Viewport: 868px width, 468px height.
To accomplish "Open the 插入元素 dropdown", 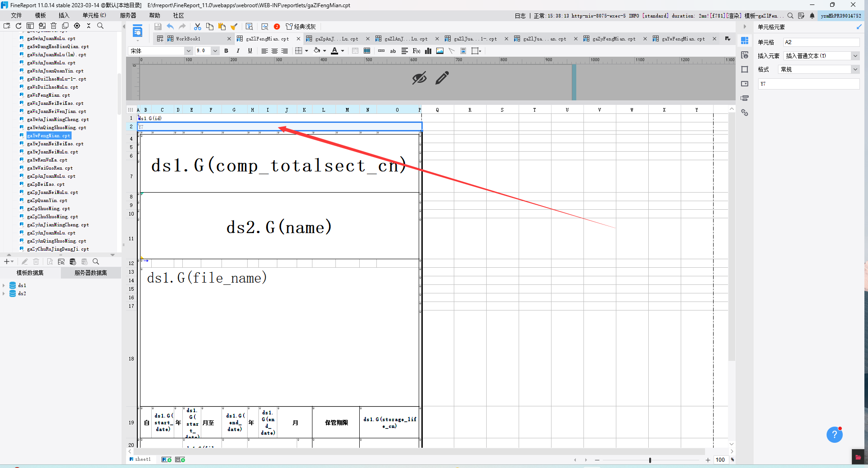I will pos(821,56).
